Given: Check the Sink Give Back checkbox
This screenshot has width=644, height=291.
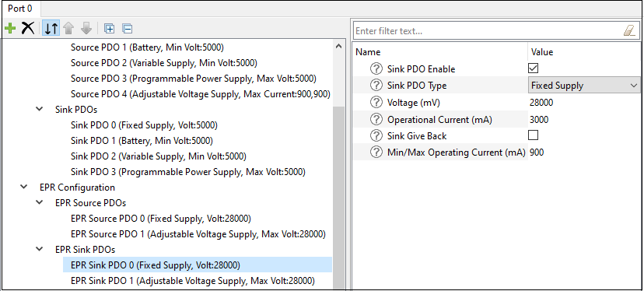Looking at the screenshot, I should tap(533, 135).
